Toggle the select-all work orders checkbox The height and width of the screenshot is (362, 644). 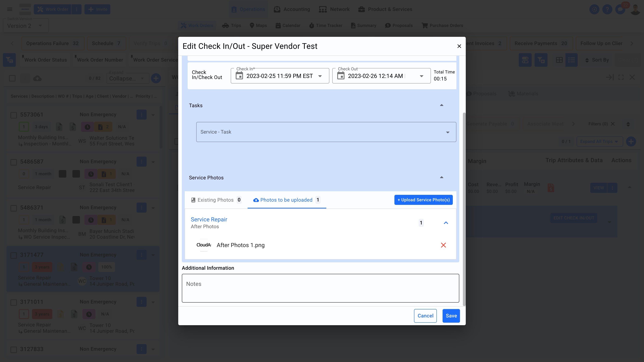click(12, 78)
